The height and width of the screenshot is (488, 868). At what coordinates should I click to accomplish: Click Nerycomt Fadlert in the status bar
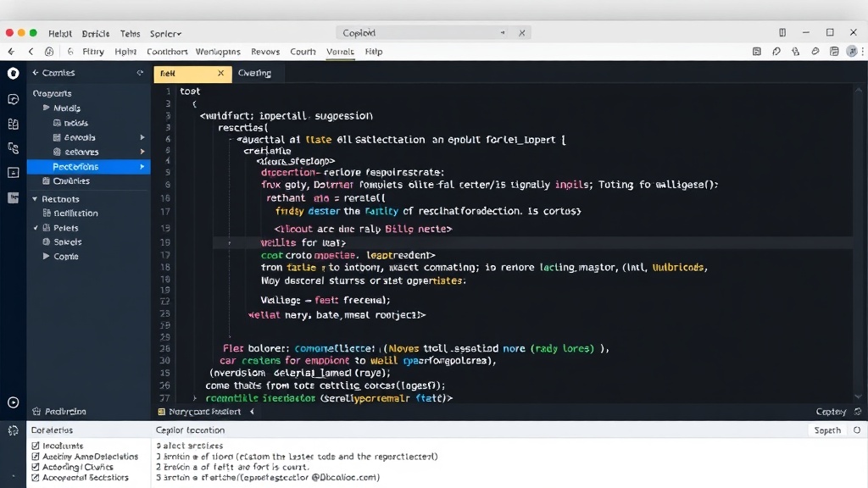204,412
